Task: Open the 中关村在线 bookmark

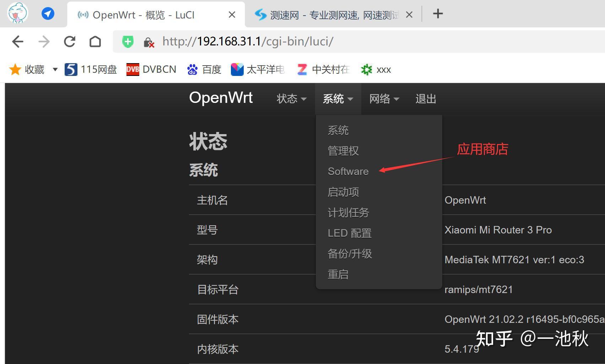Action: click(x=323, y=70)
